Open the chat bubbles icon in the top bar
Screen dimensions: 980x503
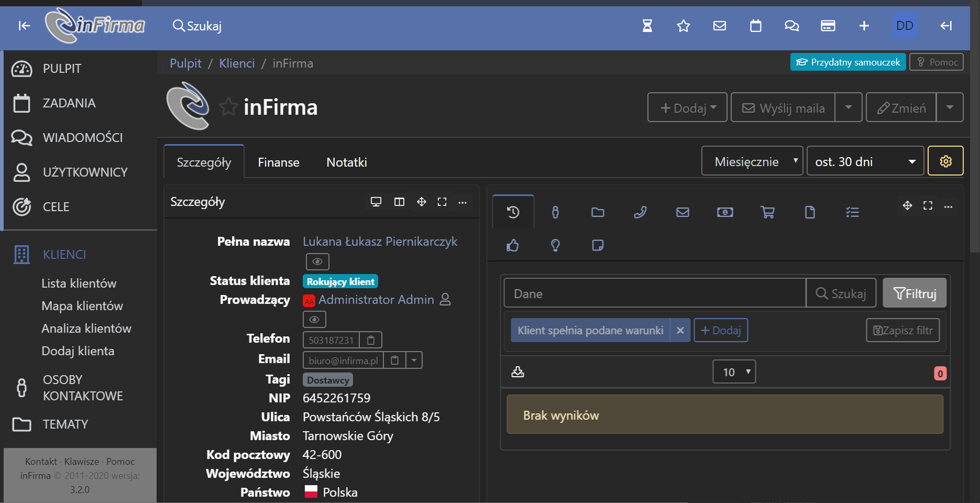pyautogui.click(x=792, y=26)
